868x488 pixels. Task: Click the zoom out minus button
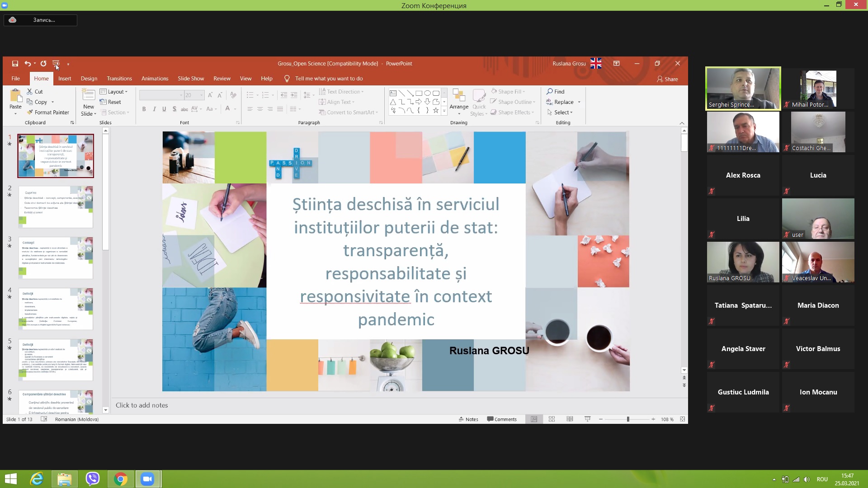[x=601, y=419]
